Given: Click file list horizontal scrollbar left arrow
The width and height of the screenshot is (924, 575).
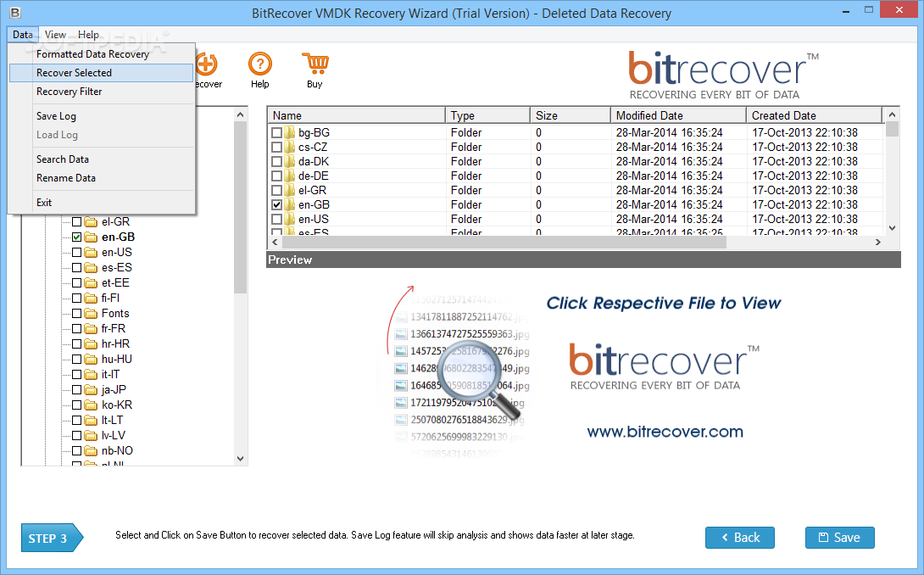Looking at the screenshot, I should coord(275,242).
